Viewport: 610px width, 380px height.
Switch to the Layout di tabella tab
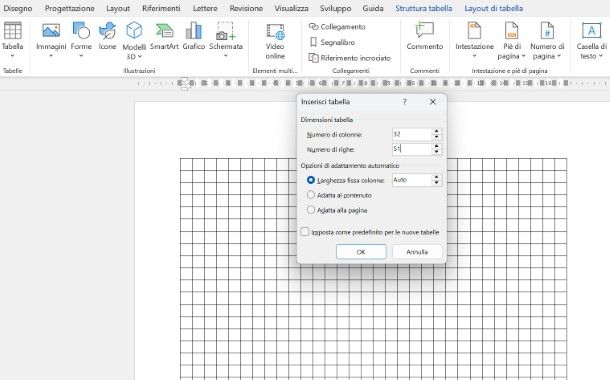tap(493, 8)
